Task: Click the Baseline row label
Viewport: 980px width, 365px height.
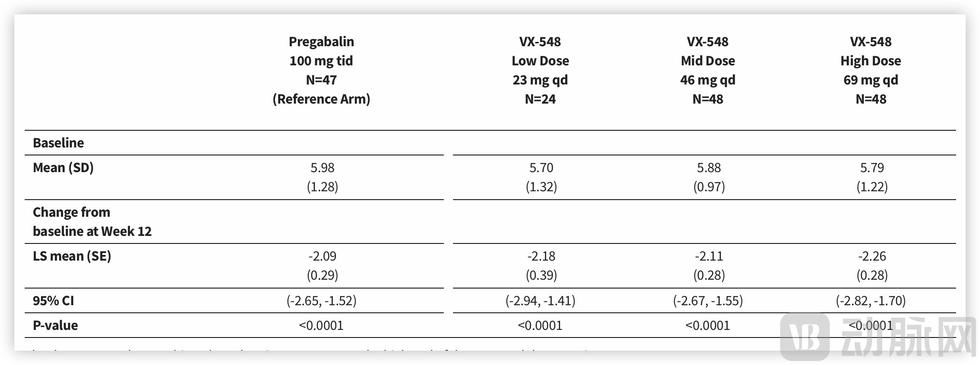Action: pyautogui.click(x=59, y=143)
